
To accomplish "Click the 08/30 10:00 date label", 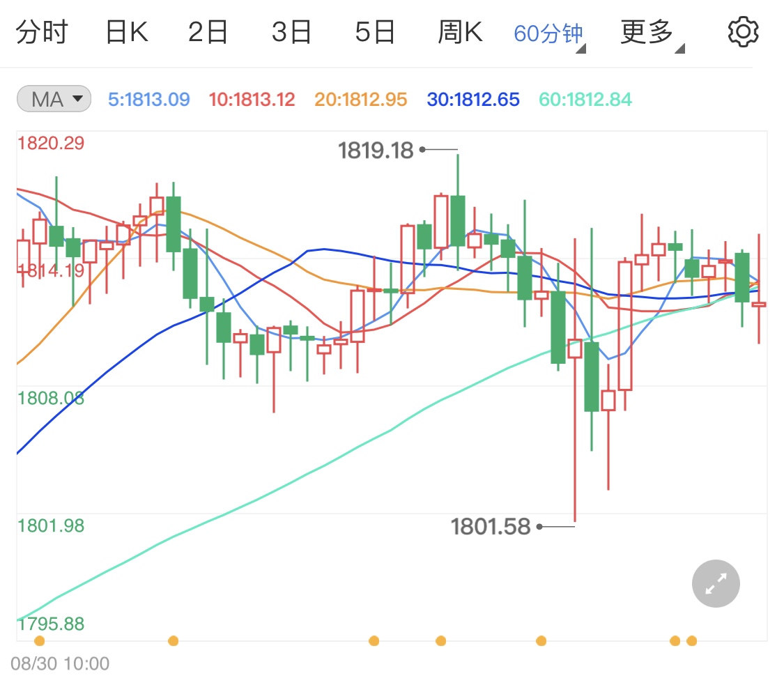I will pyautogui.click(x=60, y=663).
